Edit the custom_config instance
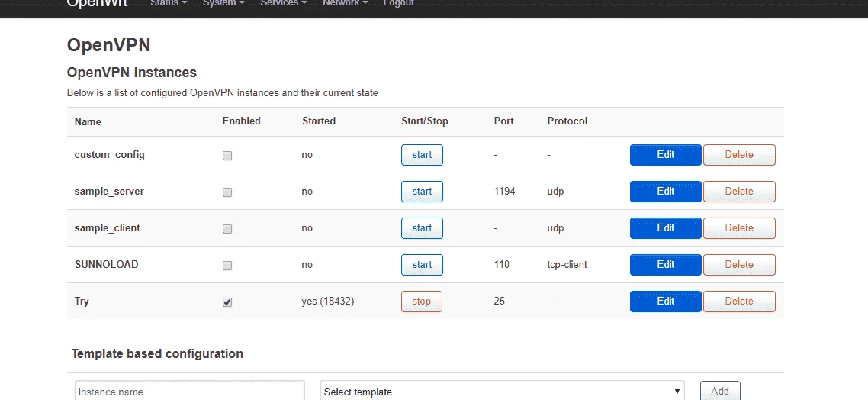 [x=665, y=155]
